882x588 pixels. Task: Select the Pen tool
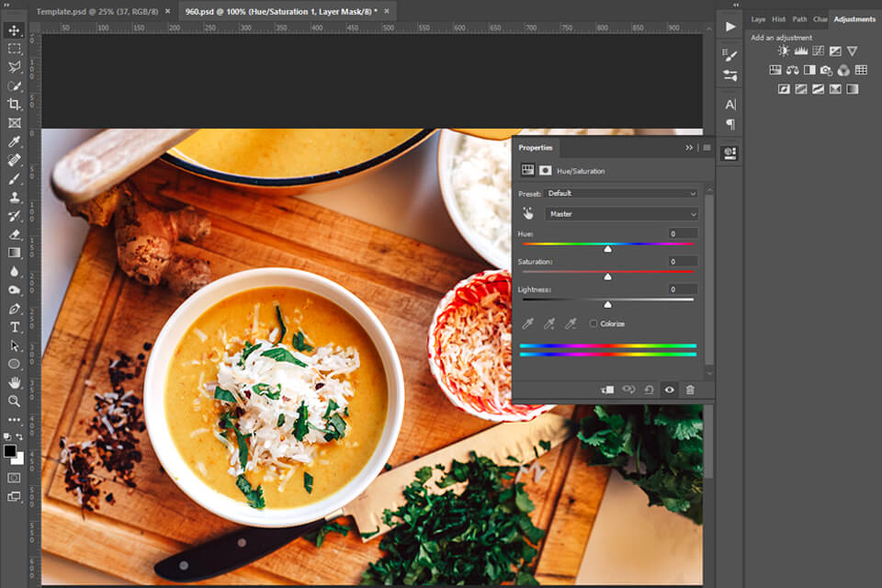(x=14, y=309)
